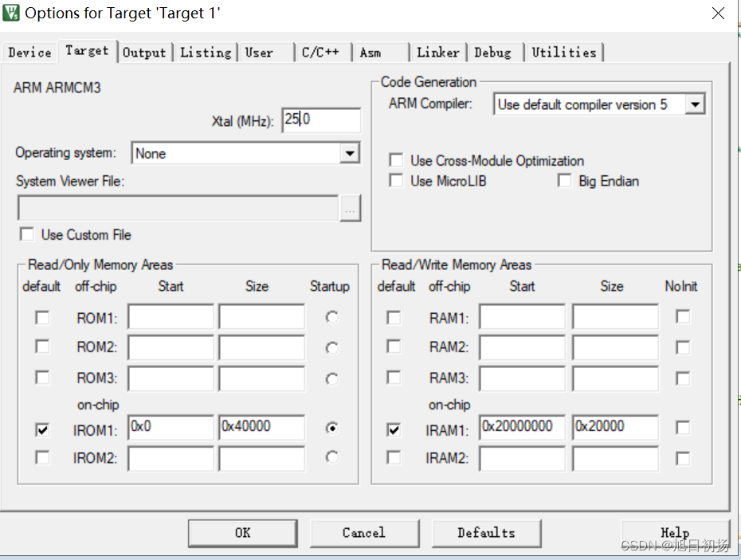The height and width of the screenshot is (560, 741).
Task: Expand the compiler selection list arrow
Action: click(x=695, y=104)
